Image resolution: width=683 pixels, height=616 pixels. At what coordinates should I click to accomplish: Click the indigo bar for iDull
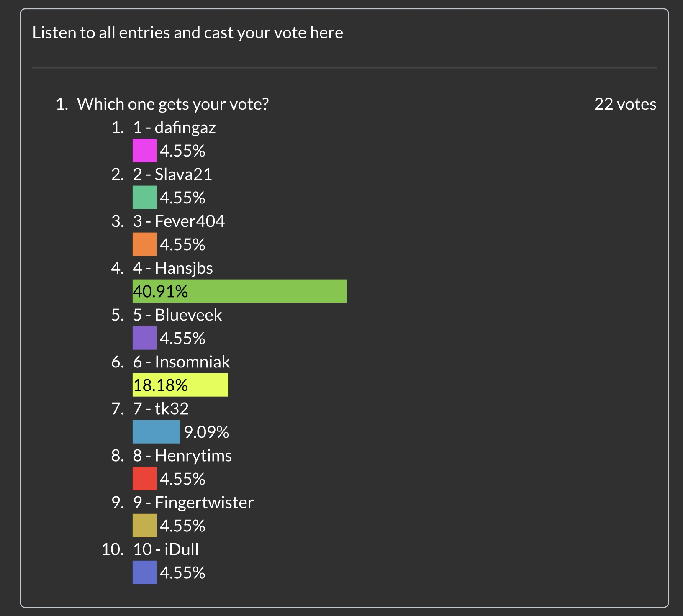[144, 572]
